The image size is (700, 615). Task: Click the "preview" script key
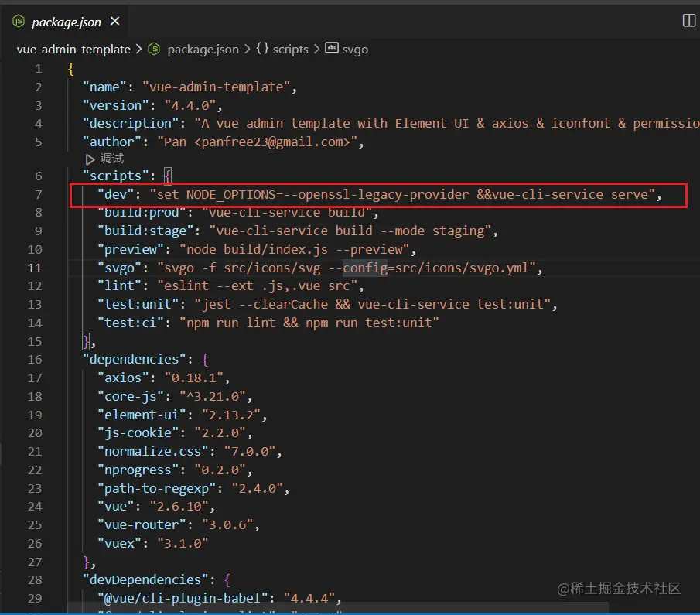(x=131, y=249)
